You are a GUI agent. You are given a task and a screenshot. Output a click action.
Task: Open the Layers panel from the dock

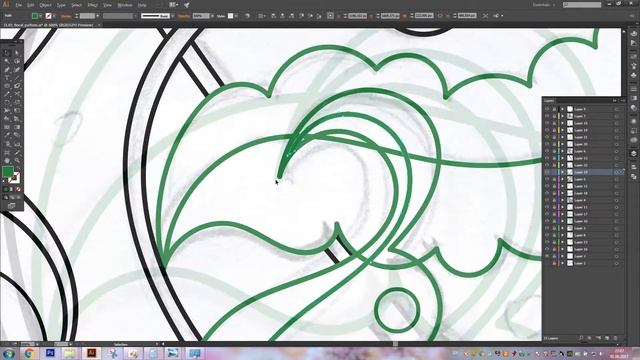633,153
